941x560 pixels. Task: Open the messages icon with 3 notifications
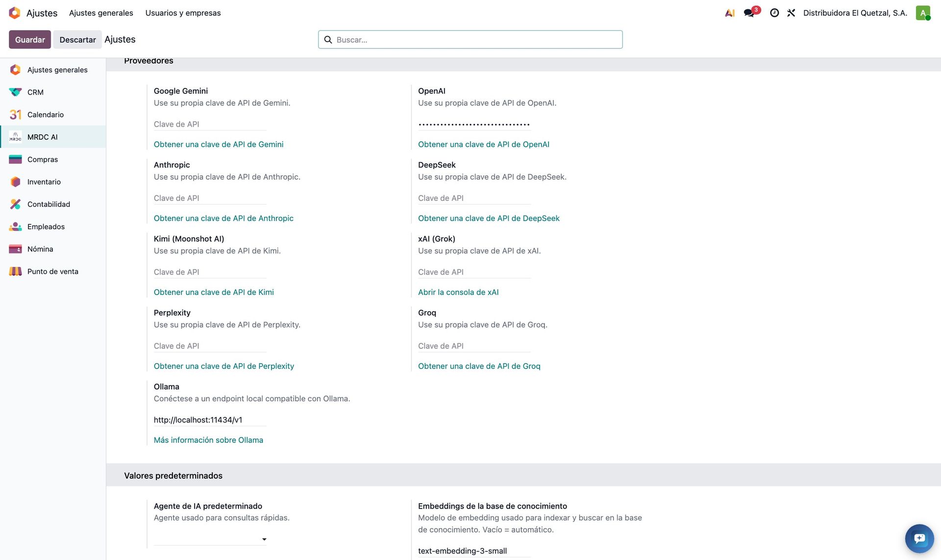(x=749, y=13)
